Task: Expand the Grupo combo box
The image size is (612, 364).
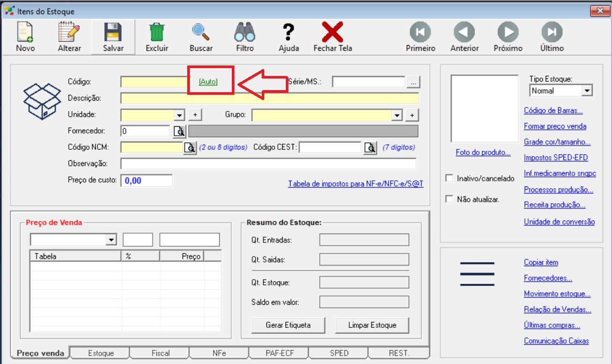Action: pyautogui.click(x=397, y=115)
